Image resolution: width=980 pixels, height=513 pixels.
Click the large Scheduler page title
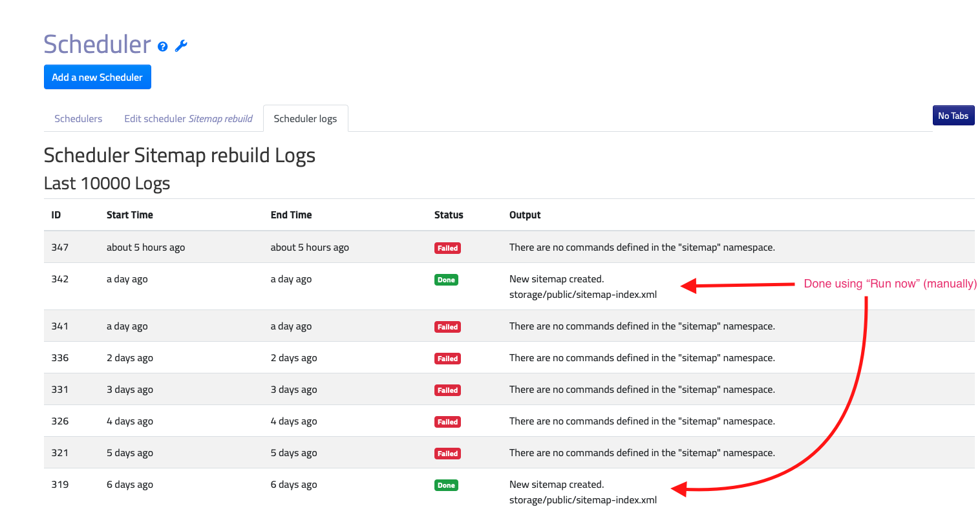pos(97,45)
